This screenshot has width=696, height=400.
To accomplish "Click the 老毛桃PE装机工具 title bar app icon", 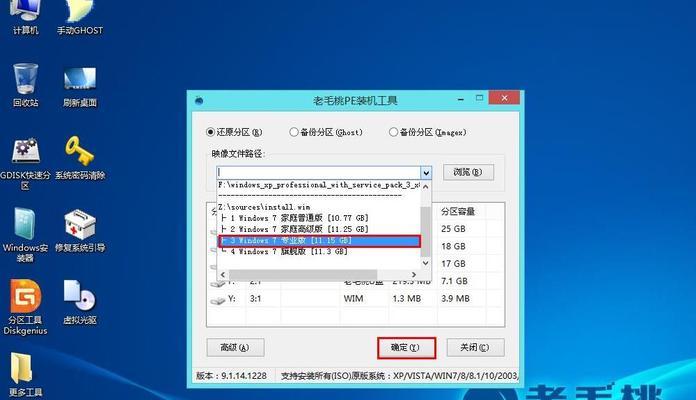I will [x=199, y=100].
